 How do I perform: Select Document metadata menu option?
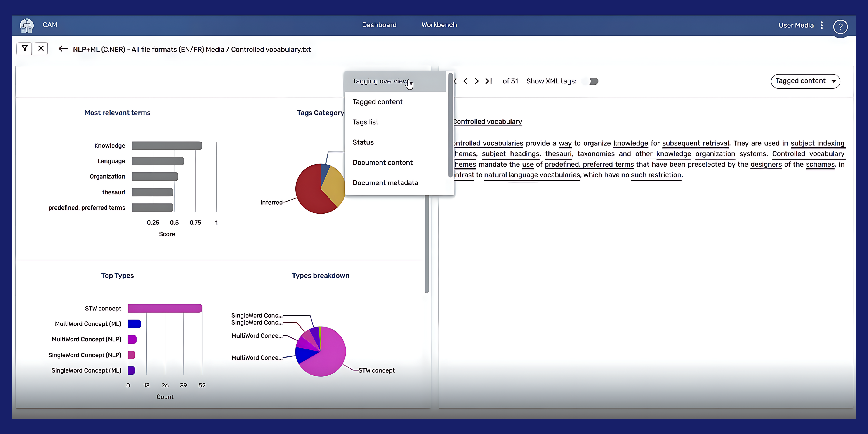coord(395,183)
